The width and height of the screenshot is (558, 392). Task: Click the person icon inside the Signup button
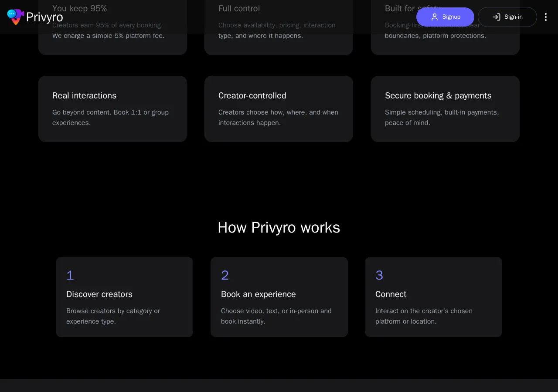tap(435, 17)
